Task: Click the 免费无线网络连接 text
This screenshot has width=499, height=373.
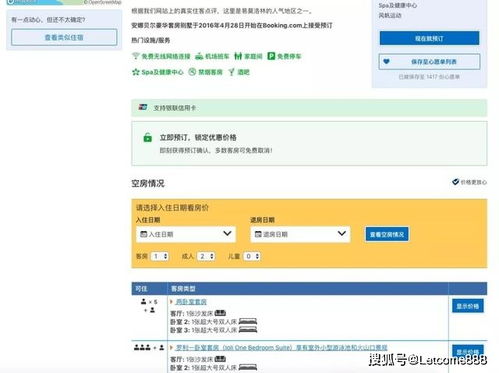Action: click(x=166, y=56)
